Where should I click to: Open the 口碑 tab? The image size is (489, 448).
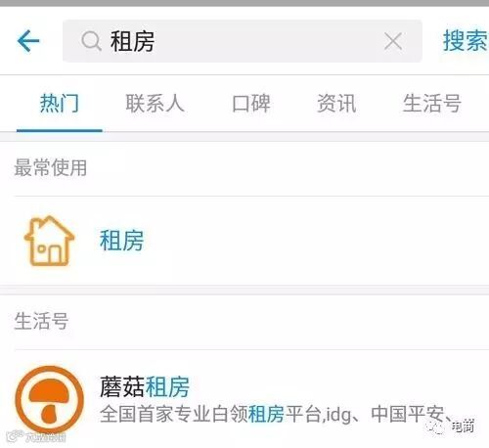[251, 104]
